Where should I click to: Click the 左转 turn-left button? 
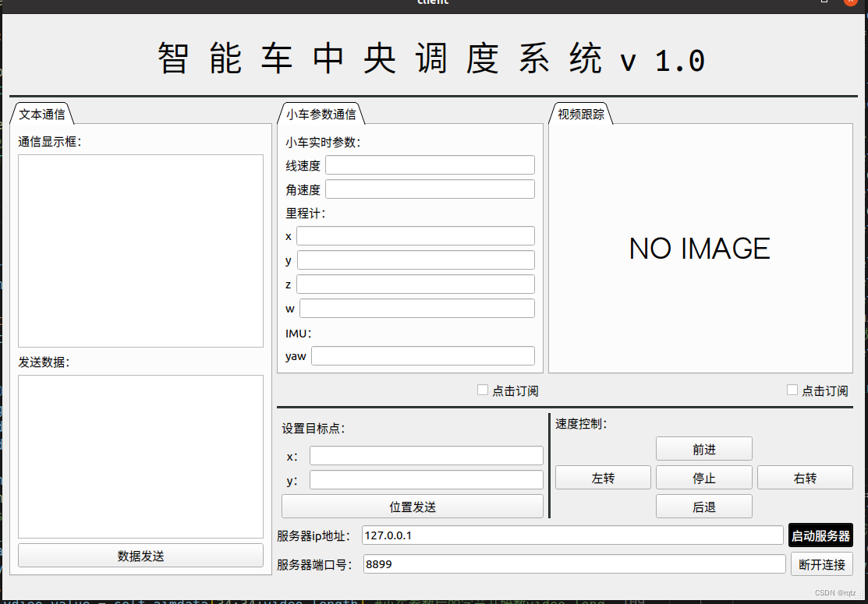tap(603, 478)
